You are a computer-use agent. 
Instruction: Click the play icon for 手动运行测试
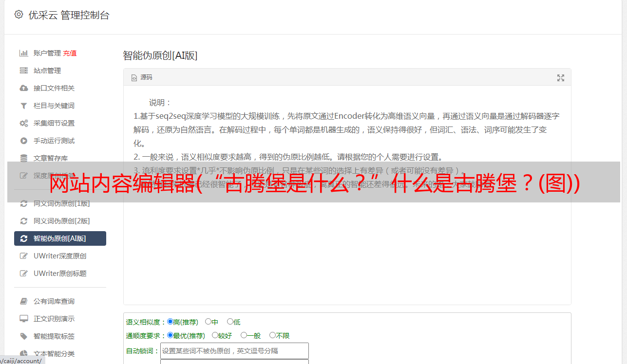[x=23, y=141]
